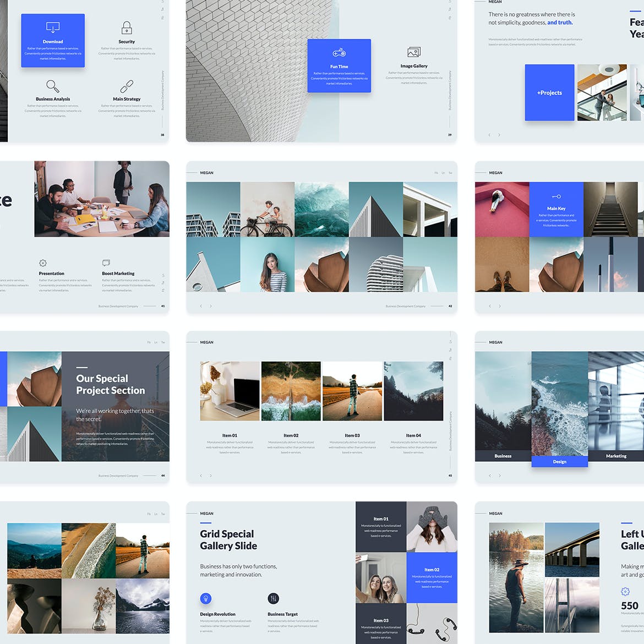Open the Image Gallery icon
The width and height of the screenshot is (644, 644).
(x=414, y=52)
